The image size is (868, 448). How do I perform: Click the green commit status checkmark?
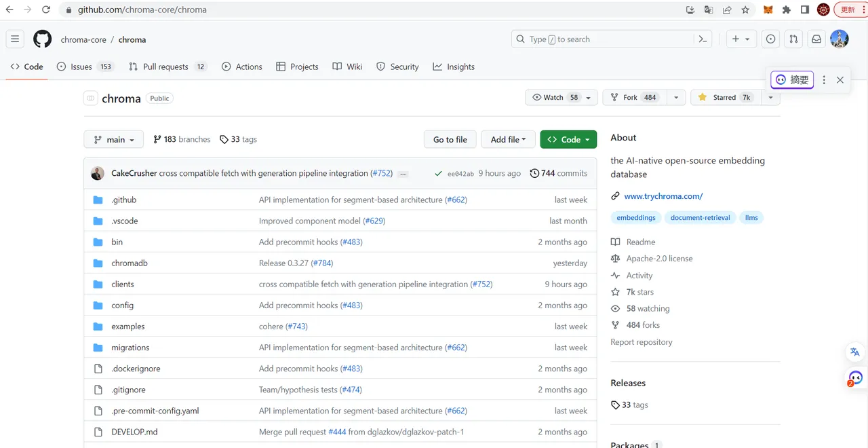[x=439, y=174]
